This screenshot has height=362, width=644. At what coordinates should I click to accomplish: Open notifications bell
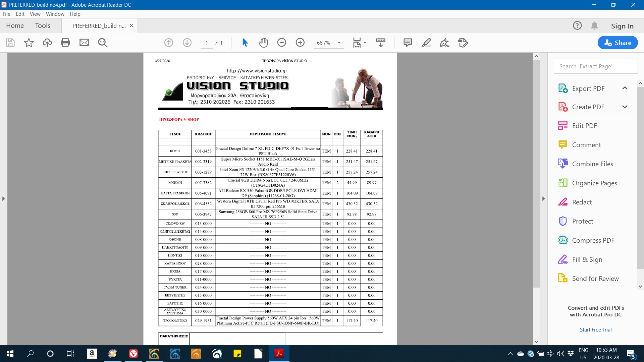[594, 26]
